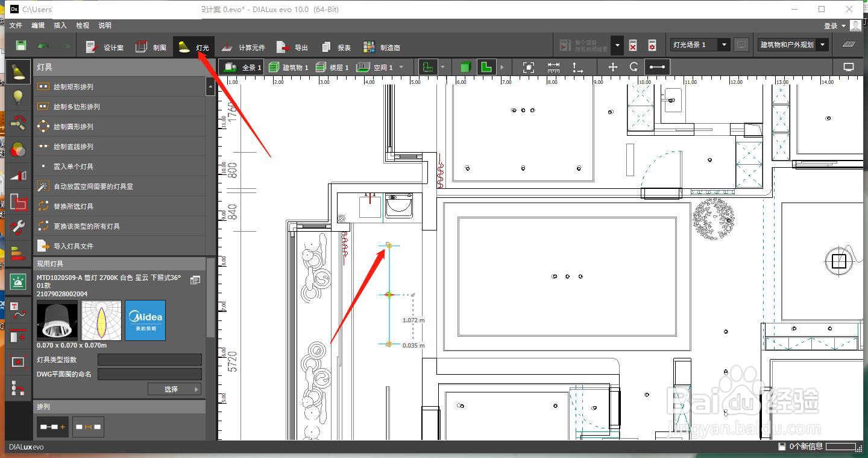The height and width of the screenshot is (458, 868).
Task: Click the 灯具类型指数 input field
Action: click(149, 360)
